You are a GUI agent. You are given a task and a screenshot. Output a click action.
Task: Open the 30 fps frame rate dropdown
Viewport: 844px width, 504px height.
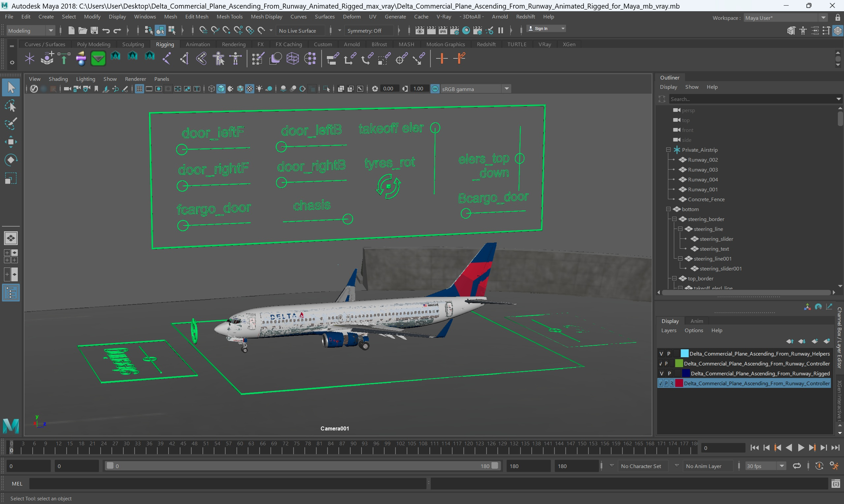(x=766, y=466)
